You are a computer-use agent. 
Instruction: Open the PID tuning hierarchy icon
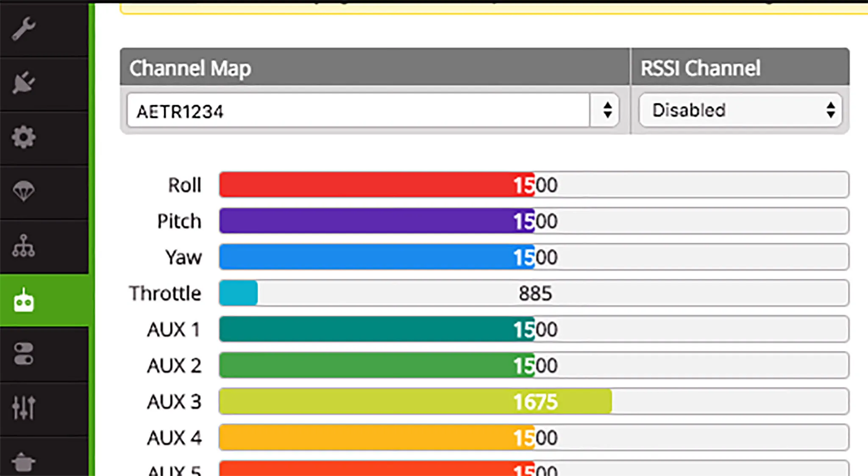[24, 246]
